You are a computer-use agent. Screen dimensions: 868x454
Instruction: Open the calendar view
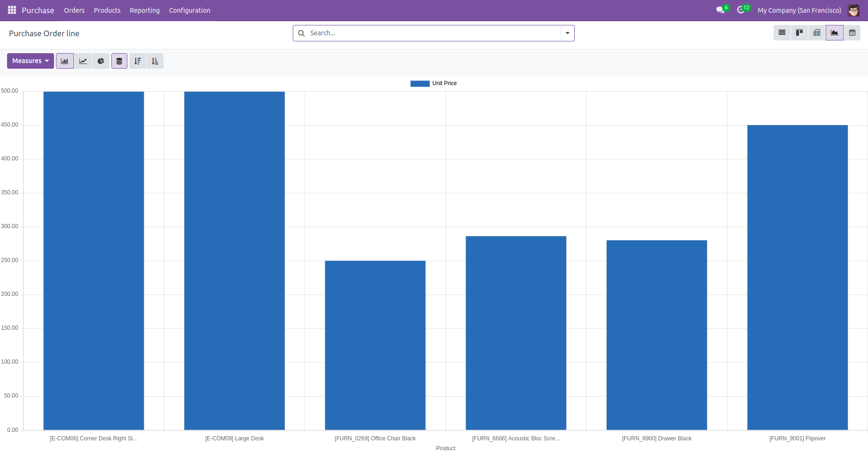852,32
